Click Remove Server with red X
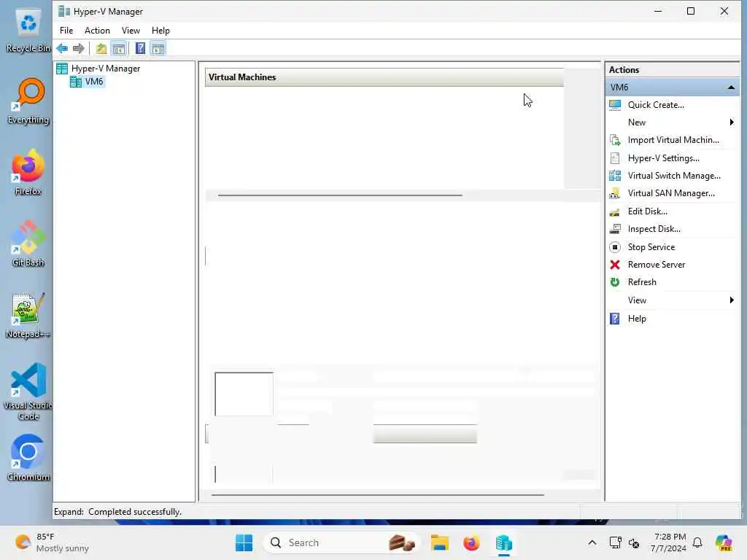This screenshot has width=747, height=560. coord(656,265)
